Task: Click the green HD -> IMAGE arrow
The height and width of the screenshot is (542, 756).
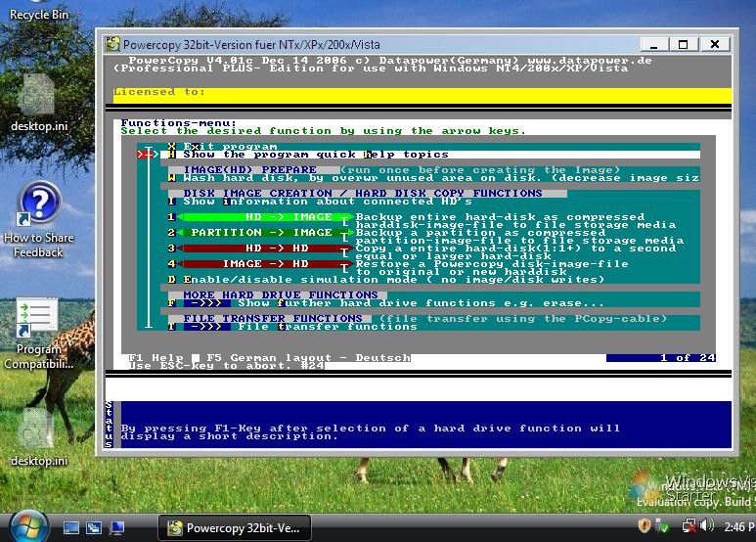Action: [265, 217]
